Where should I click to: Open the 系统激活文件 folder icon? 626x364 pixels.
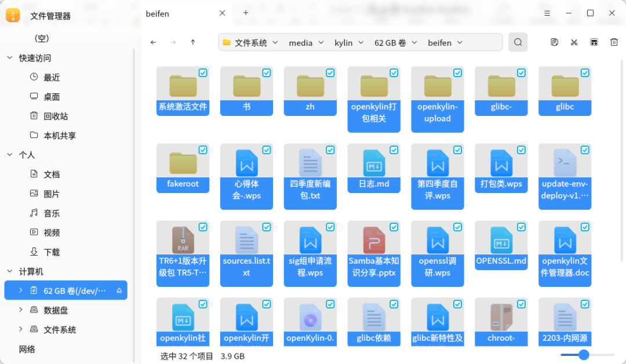(183, 85)
